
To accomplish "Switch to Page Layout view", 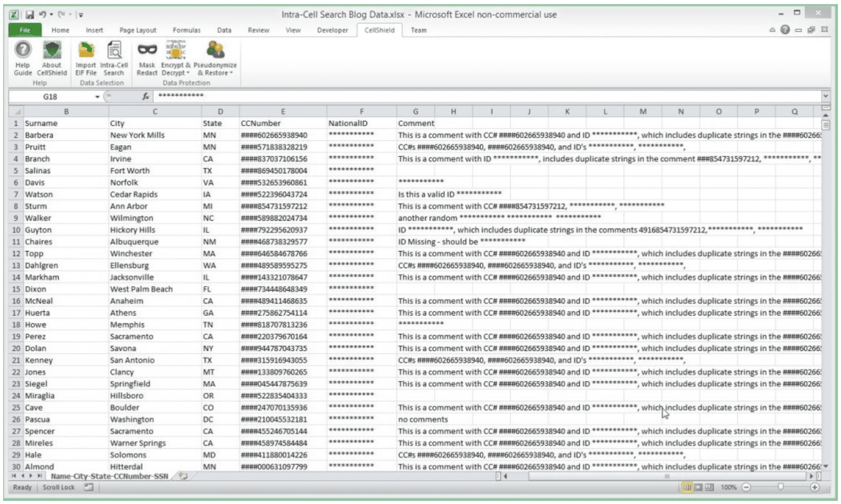I will [698, 487].
